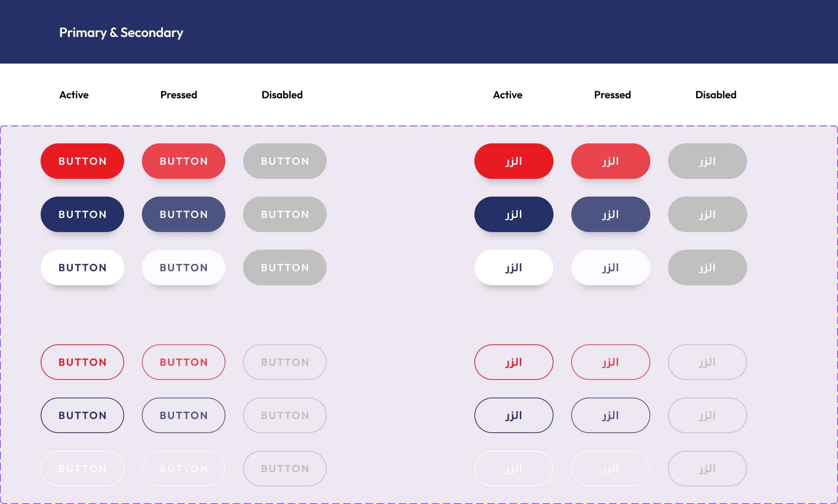Click the red Active primary BUTTON

click(82, 161)
